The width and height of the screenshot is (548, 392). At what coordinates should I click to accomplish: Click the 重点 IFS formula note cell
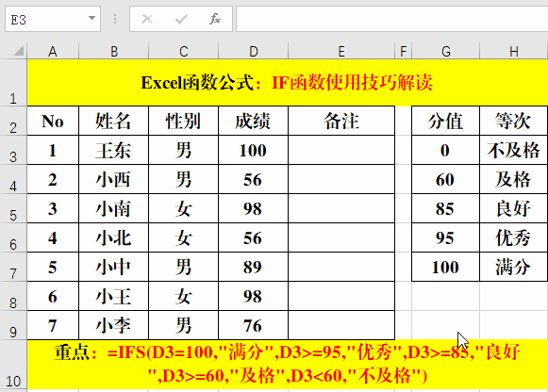[x=288, y=365]
